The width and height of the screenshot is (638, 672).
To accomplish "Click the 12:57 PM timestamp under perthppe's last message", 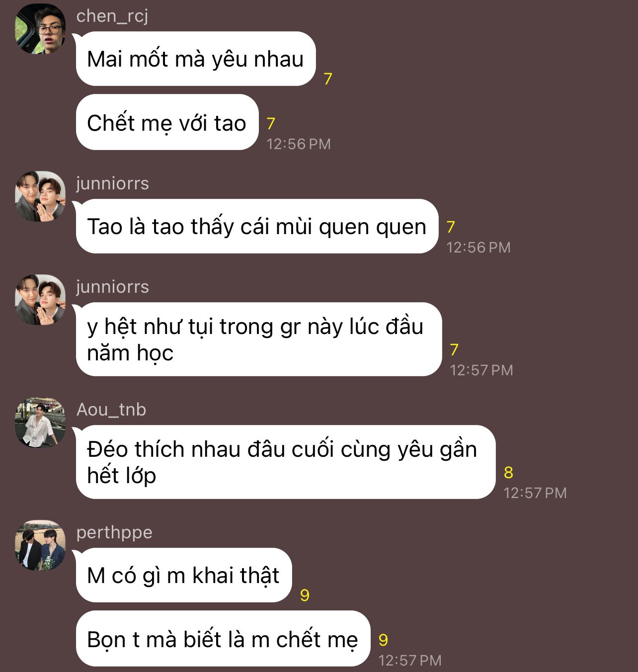I will coord(410,660).
